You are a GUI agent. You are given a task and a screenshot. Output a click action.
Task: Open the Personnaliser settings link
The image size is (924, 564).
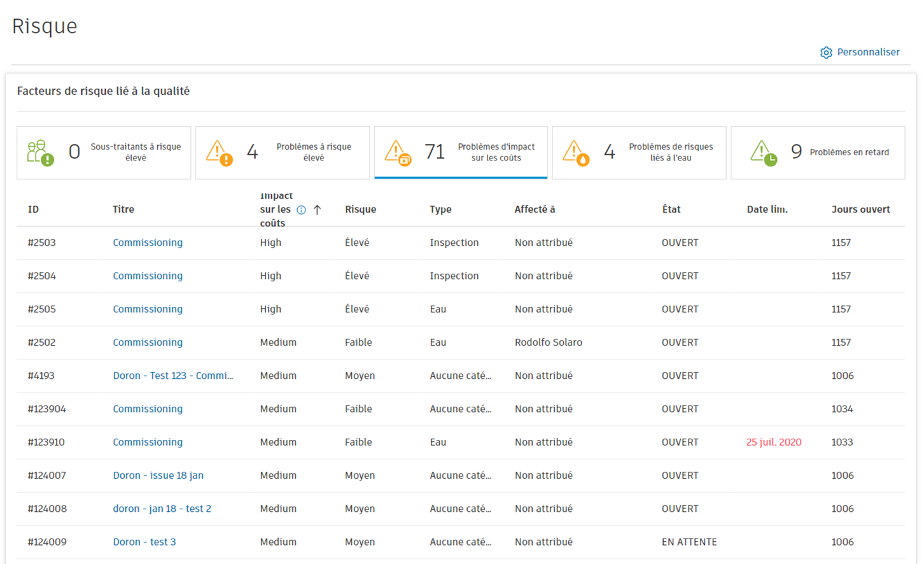pos(868,52)
